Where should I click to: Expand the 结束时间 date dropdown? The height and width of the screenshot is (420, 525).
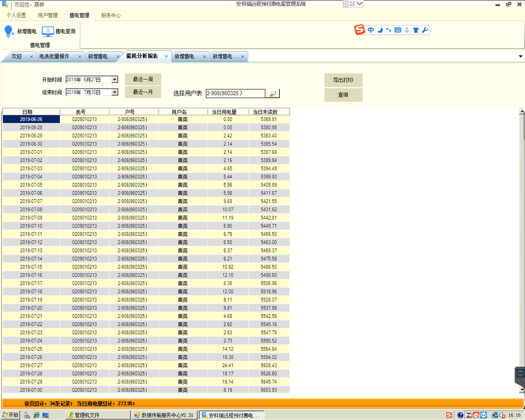115,92
